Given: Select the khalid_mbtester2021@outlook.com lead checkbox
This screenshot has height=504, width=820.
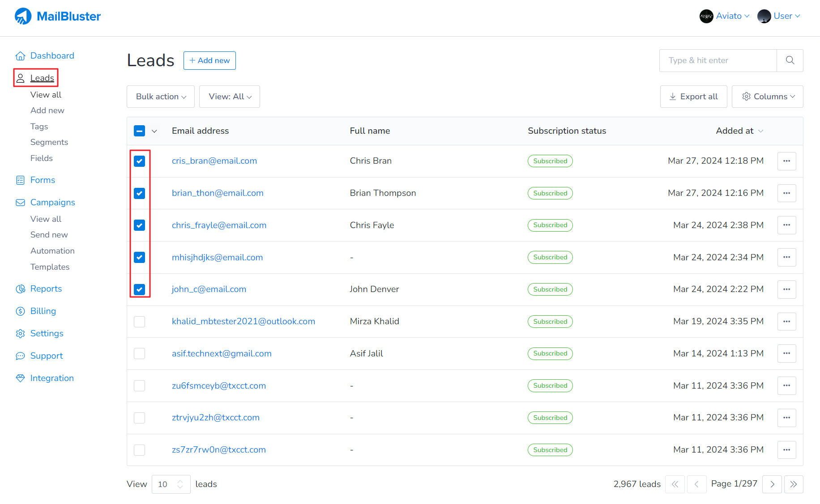Looking at the screenshot, I should coord(140,322).
